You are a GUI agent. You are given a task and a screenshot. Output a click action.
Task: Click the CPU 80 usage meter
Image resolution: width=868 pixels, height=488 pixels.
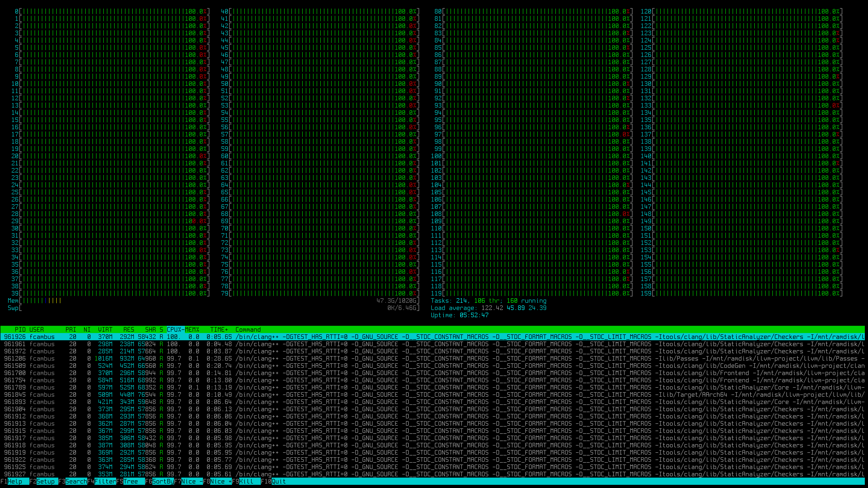click(533, 12)
